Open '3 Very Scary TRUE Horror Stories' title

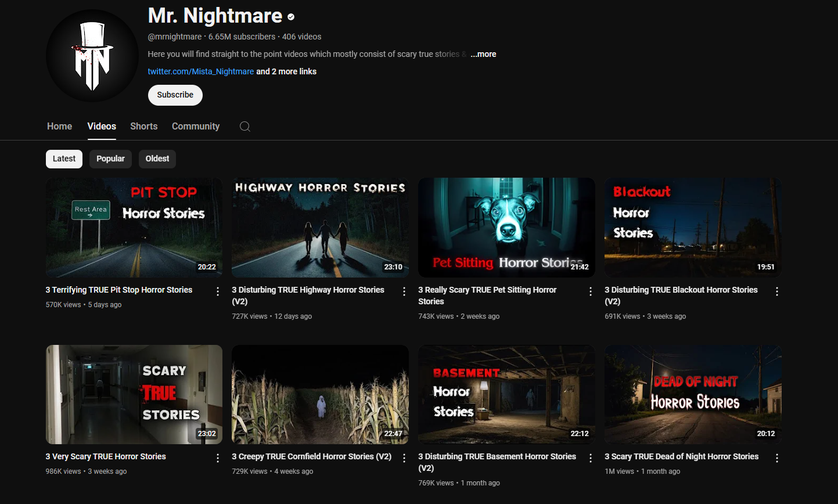pyautogui.click(x=106, y=456)
